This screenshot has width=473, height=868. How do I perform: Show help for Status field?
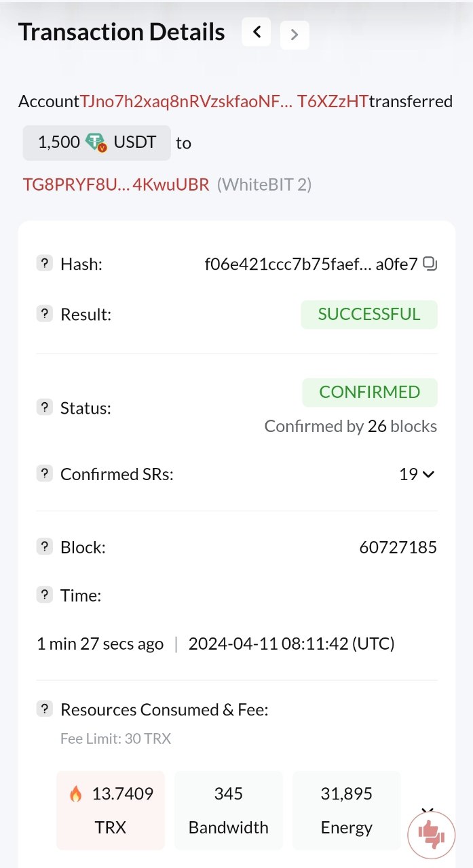(x=44, y=408)
